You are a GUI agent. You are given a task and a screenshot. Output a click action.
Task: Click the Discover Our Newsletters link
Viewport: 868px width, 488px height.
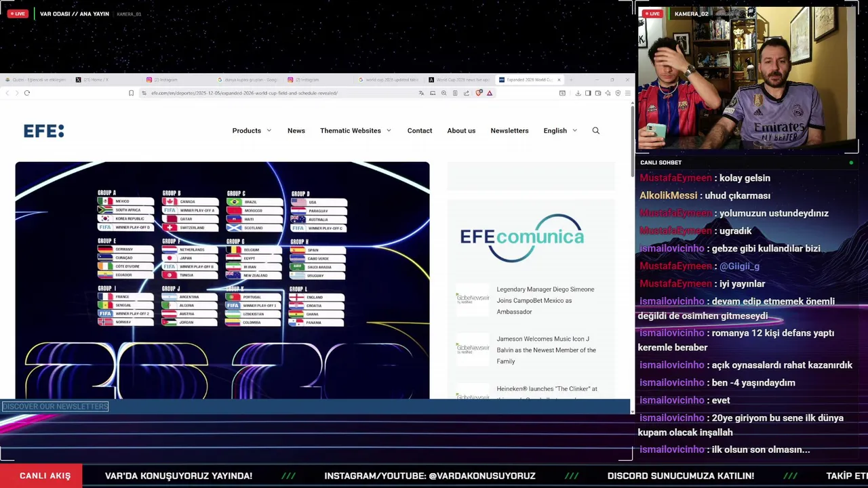[x=56, y=407]
